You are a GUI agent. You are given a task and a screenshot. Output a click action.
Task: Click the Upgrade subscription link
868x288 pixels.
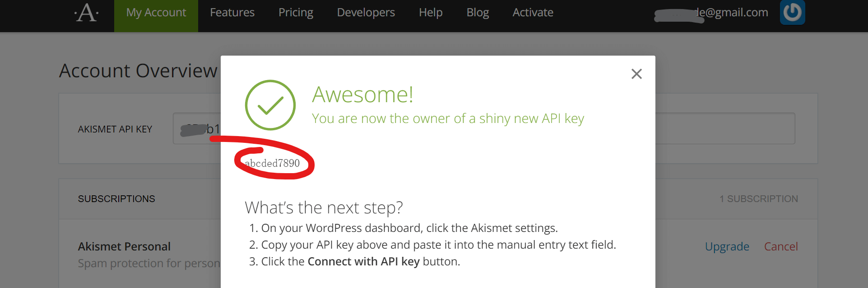727,246
